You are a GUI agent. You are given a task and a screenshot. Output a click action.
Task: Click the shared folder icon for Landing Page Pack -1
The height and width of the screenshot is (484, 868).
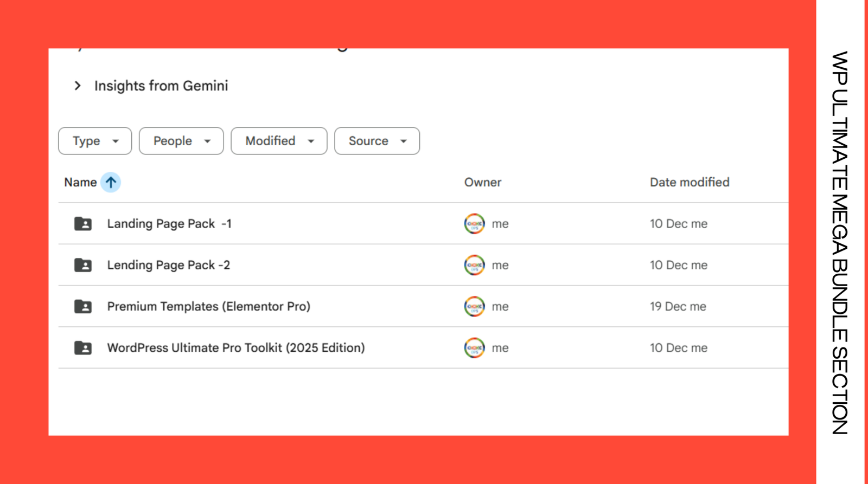click(x=83, y=224)
